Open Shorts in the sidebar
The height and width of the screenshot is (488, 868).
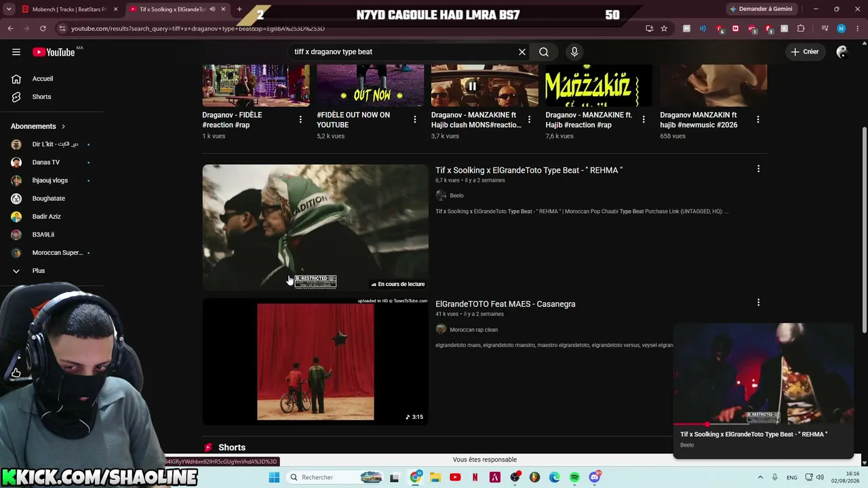tap(41, 97)
